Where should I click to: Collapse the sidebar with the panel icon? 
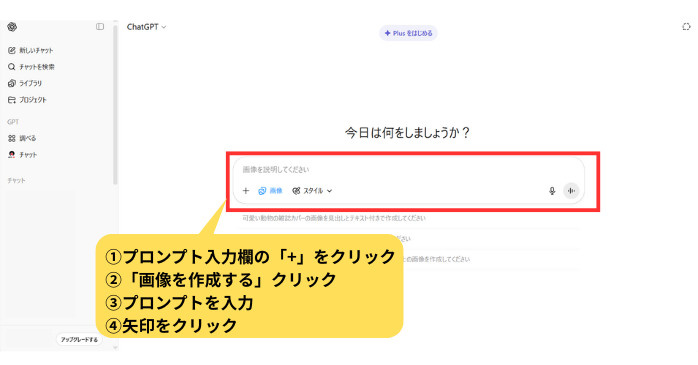(x=100, y=27)
